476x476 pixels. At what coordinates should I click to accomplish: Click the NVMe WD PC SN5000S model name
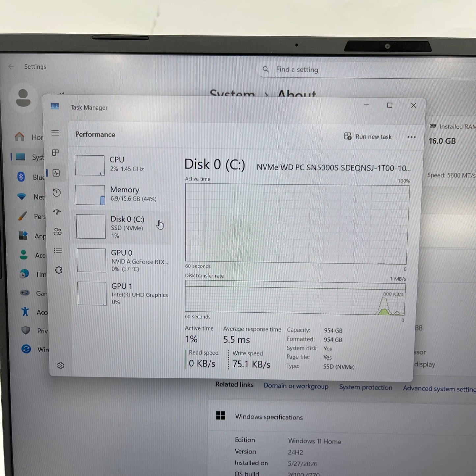click(x=333, y=168)
